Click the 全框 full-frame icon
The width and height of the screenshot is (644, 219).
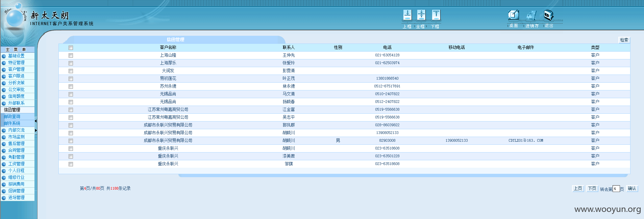(421, 15)
